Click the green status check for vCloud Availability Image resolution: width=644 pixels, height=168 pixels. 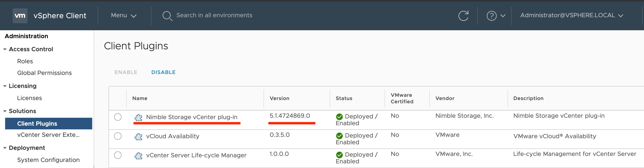339,136
